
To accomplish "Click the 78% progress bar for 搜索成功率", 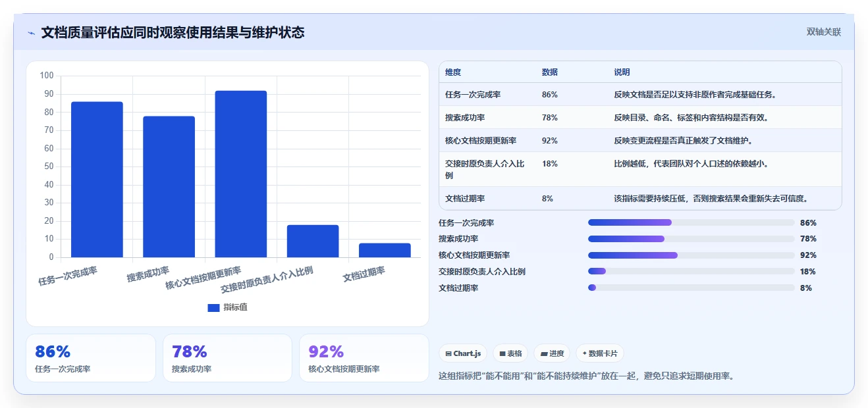I will (x=691, y=239).
